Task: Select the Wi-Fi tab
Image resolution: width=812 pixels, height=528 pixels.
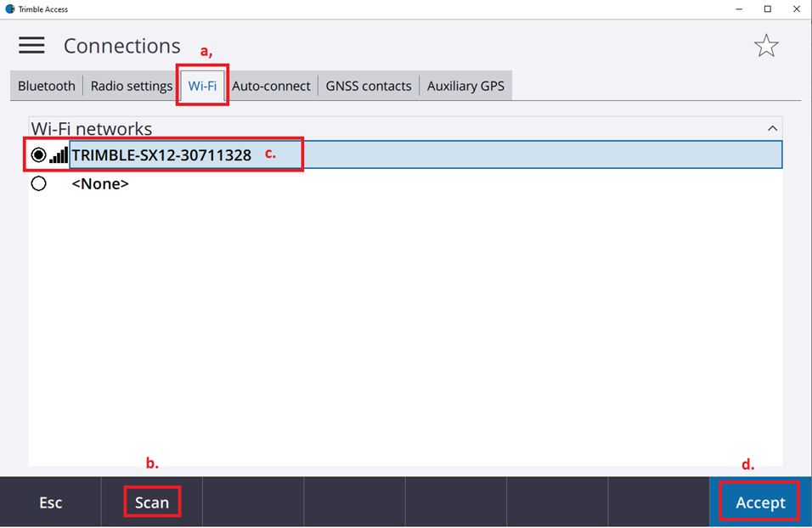Action: 202,86
